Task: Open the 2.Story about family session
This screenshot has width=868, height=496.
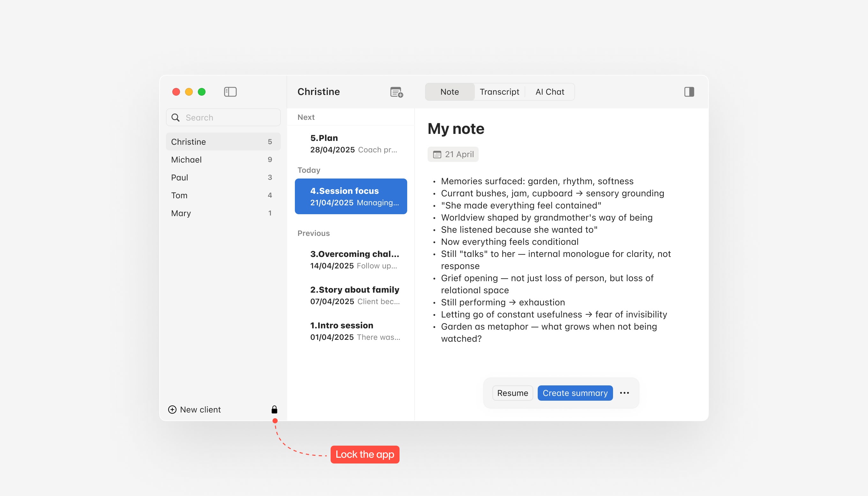Action: click(355, 295)
